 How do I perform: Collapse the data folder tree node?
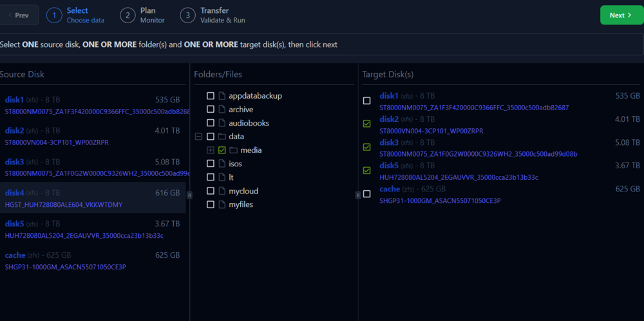[x=198, y=137]
